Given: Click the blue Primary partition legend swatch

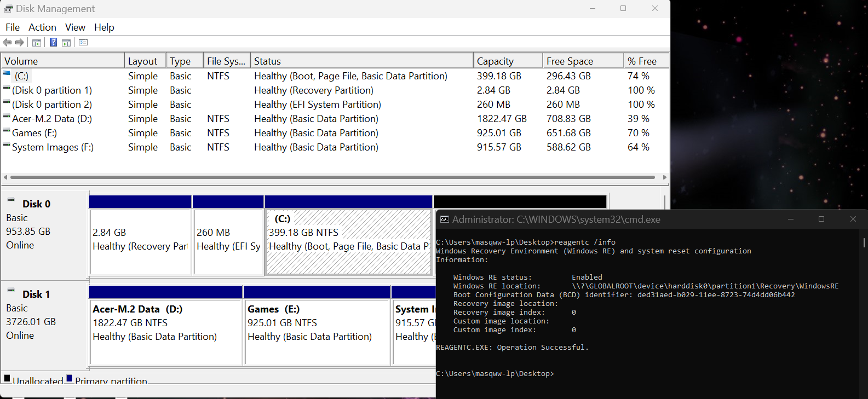Looking at the screenshot, I should (x=70, y=378).
